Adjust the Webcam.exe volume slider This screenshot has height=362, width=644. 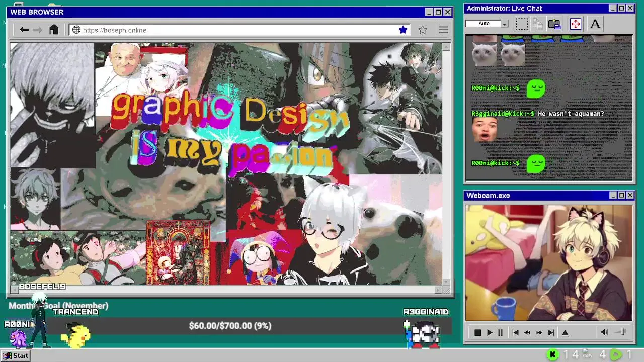620,332
